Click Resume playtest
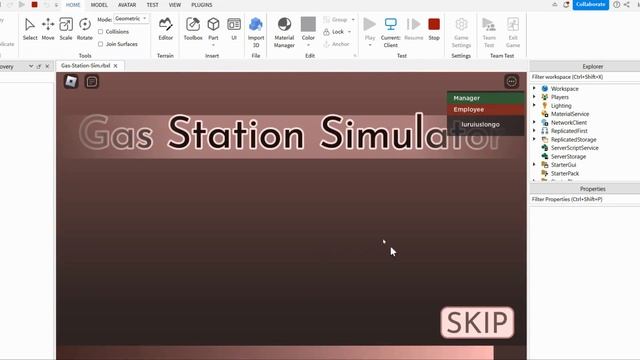This screenshot has width=640, height=360. tap(413, 29)
